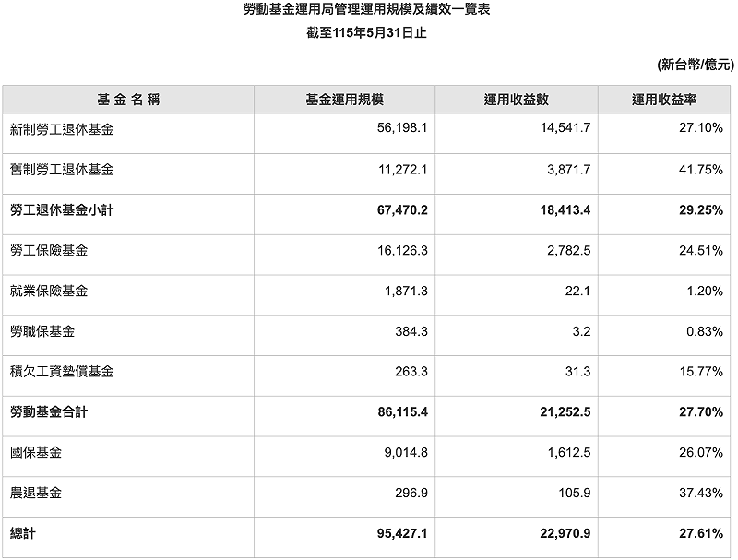Select the value 384.3
Viewport: 738px width, 560px height.
pyautogui.click(x=411, y=331)
